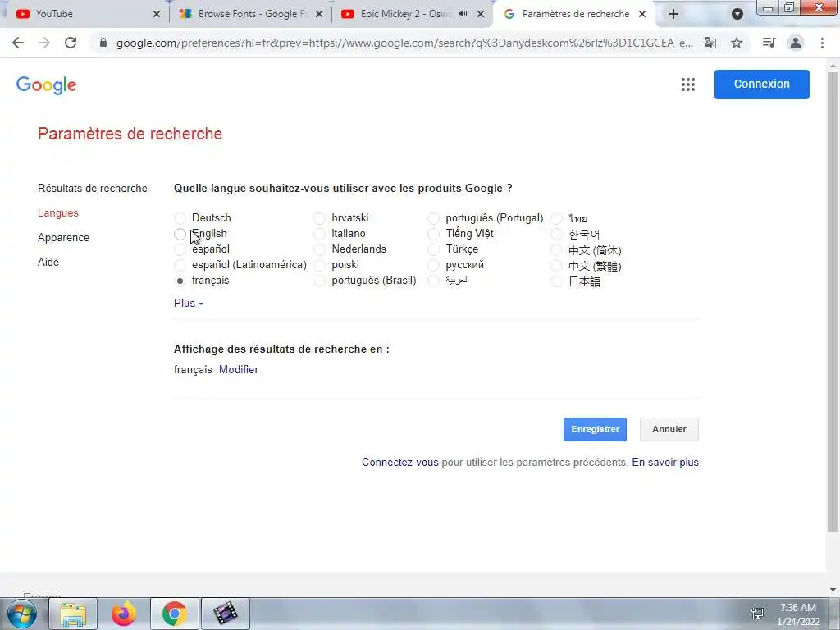840x630 pixels.
Task: Choose the Nederlands language option
Action: (319, 249)
